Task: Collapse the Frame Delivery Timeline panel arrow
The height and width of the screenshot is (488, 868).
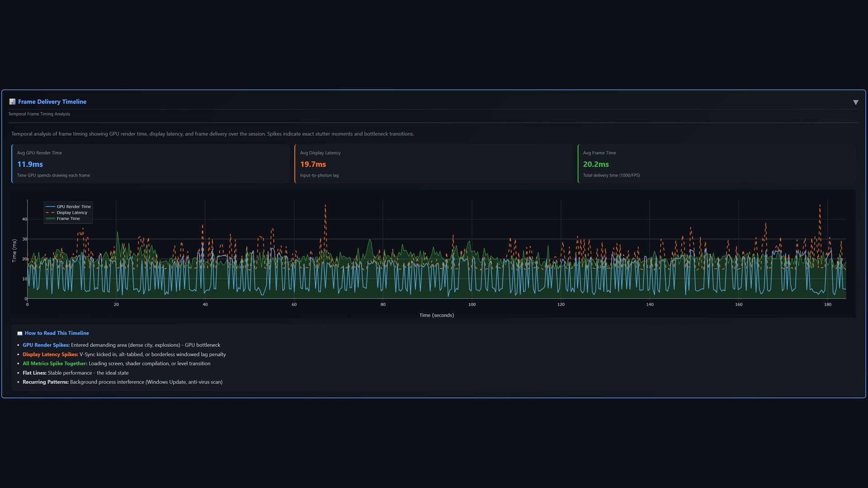Action: click(855, 102)
